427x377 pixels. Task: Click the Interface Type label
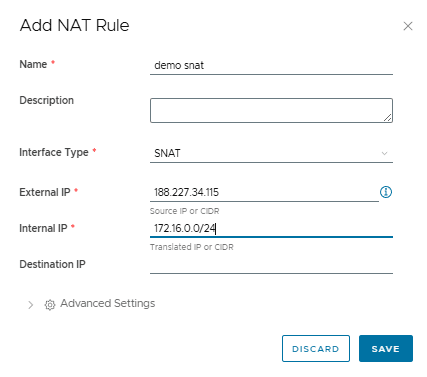54,152
